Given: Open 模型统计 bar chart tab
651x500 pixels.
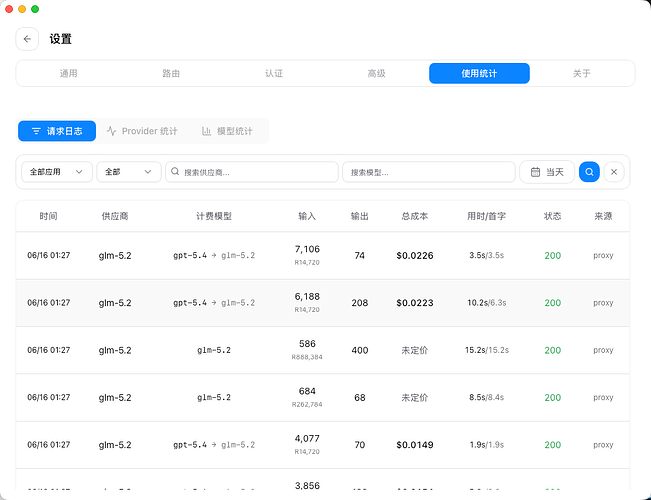Looking at the screenshot, I should pos(227,131).
